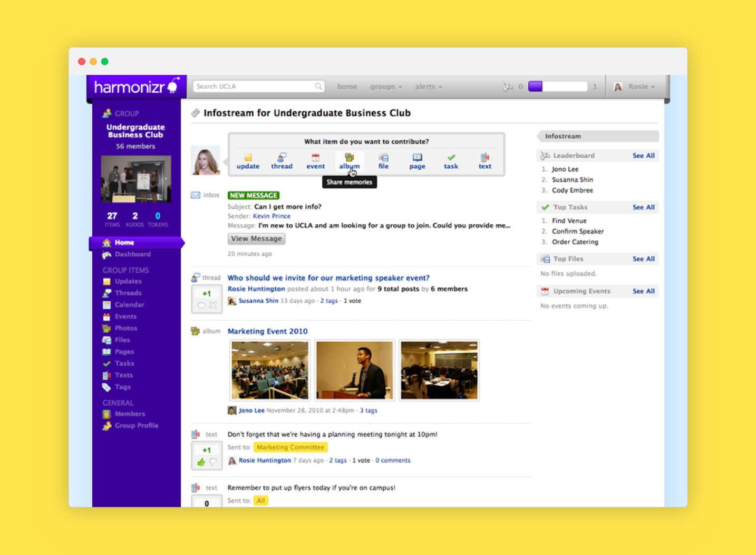
Task: Open Photos in the group items sidebar
Action: point(125,328)
